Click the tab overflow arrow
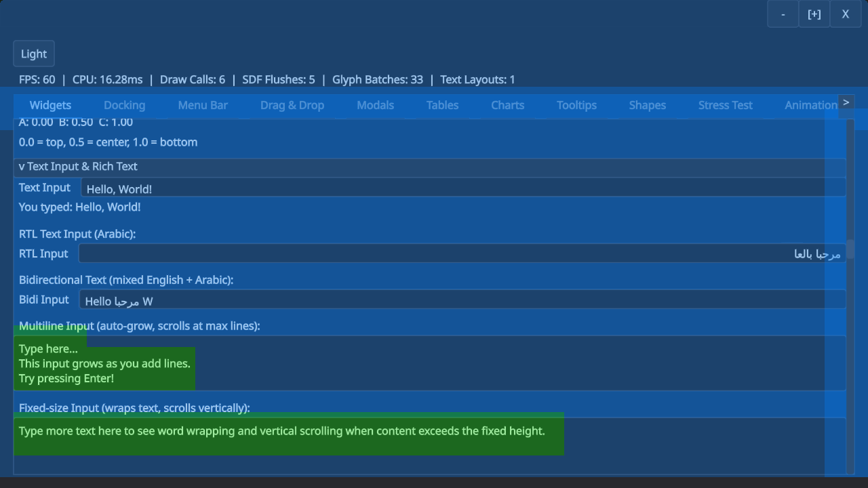The height and width of the screenshot is (488, 868). pos(846,102)
